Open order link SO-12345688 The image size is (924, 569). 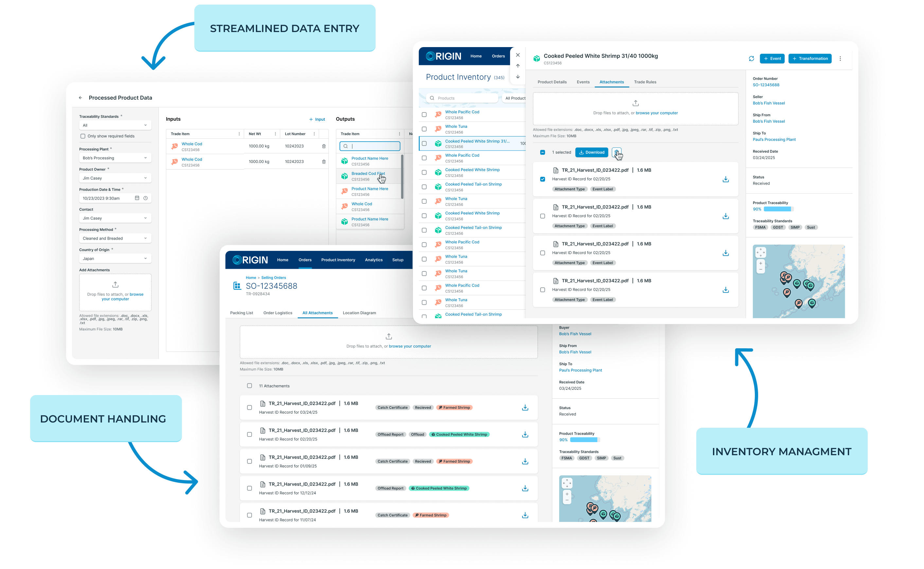[x=766, y=85]
